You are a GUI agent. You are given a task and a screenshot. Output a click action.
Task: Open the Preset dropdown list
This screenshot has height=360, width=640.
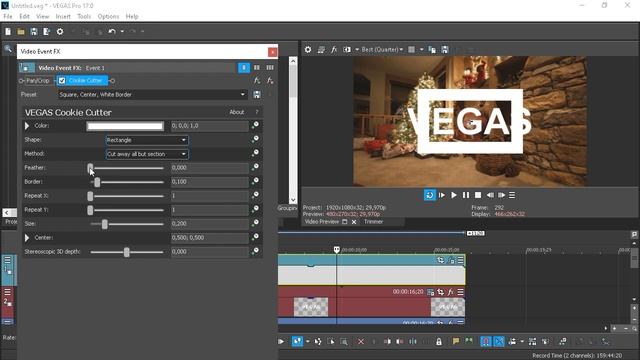click(x=242, y=95)
